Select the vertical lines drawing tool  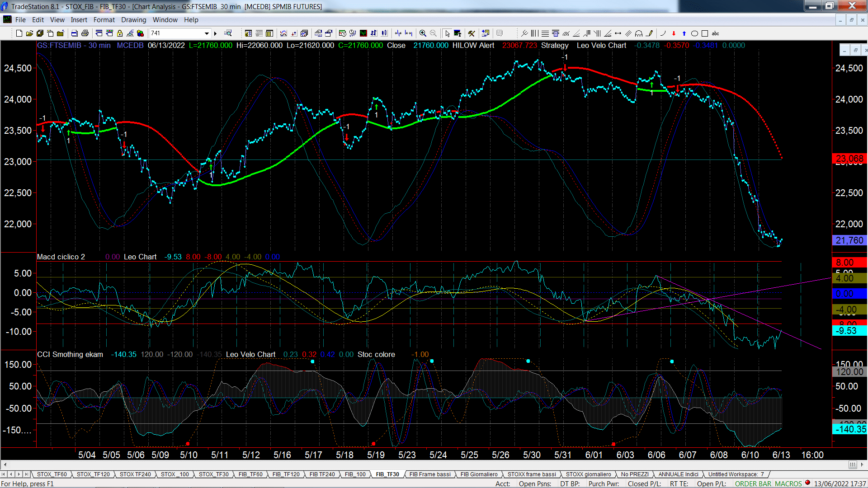pyautogui.click(x=534, y=33)
